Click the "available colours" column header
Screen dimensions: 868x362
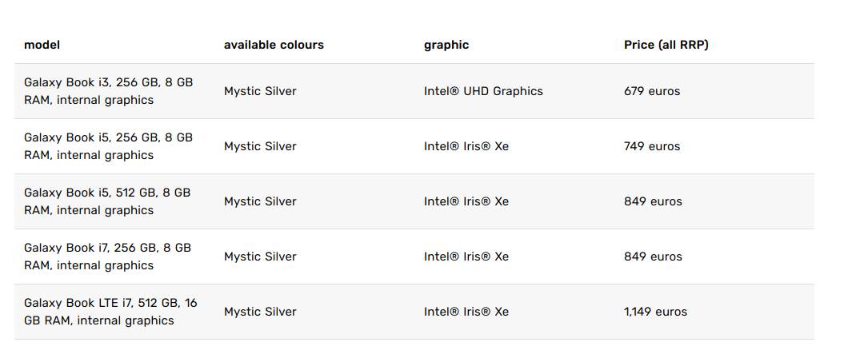pos(274,45)
